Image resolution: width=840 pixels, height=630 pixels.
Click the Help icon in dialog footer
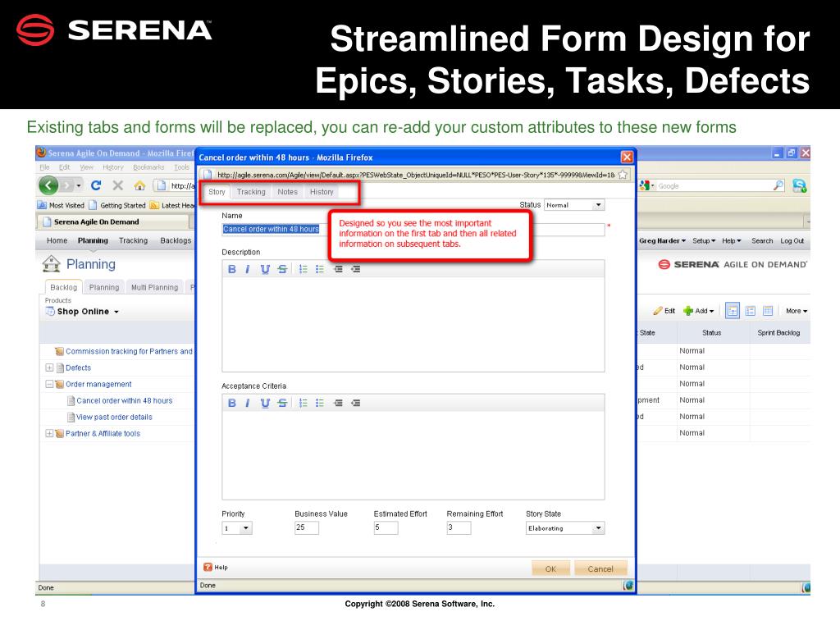(208, 567)
